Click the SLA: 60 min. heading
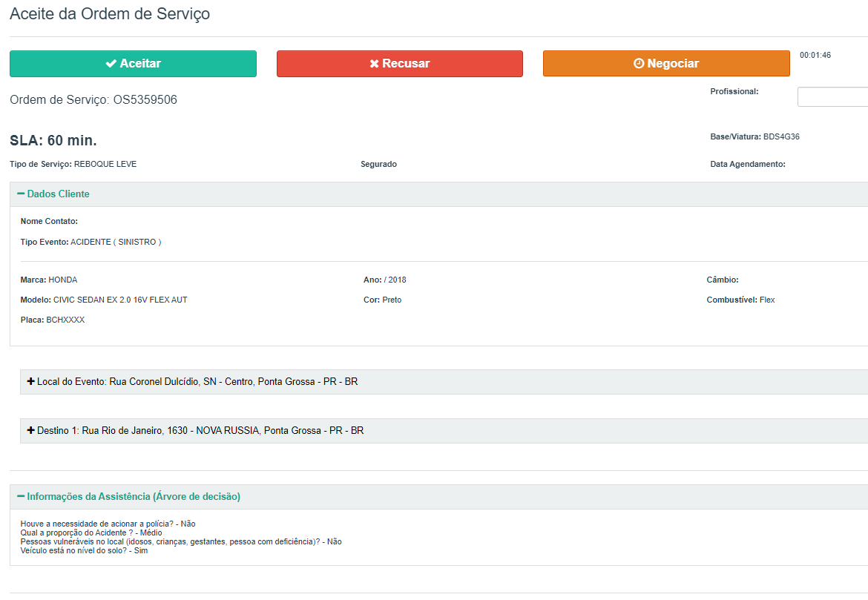Image resolution: width=868 pixels, height=600 pixels. [53, 141]
